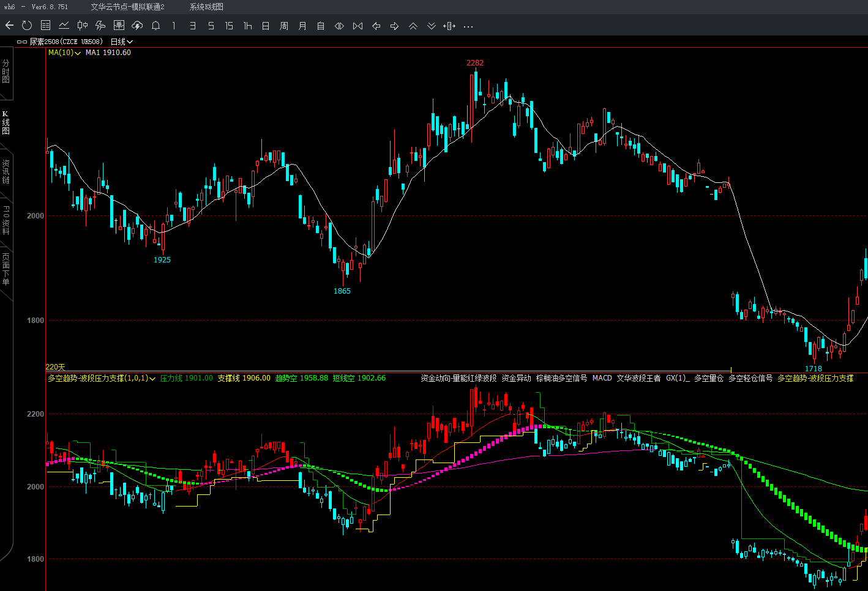Screen dimensions: 868x591
Task: Switch to 资金动向-量能红绿波段 indicator
Action: point(458,378)
